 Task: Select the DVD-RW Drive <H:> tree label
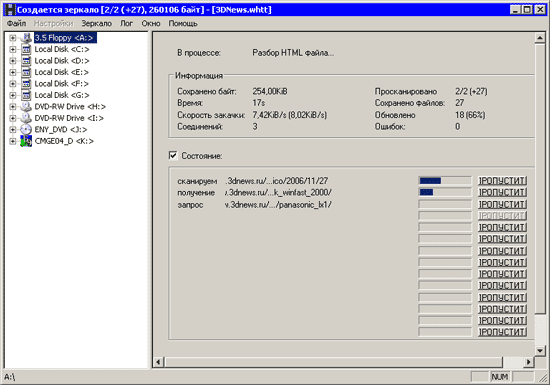[70, 107]
